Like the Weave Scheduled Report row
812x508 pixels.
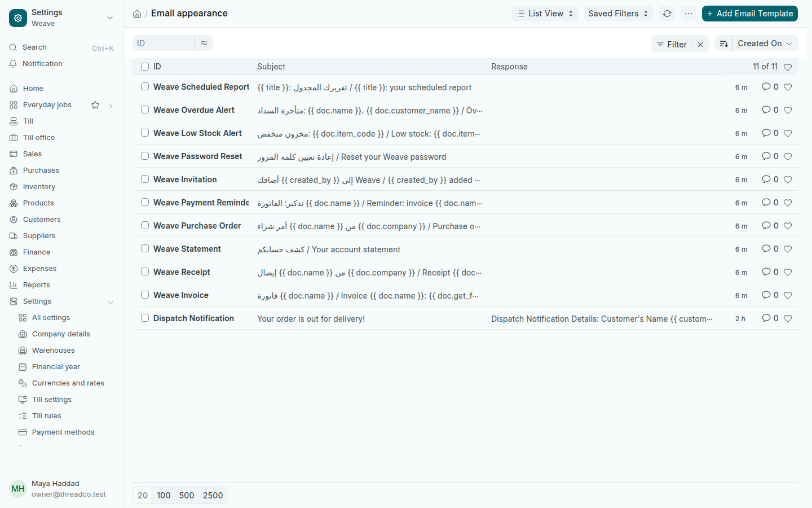tap(788, 87)
